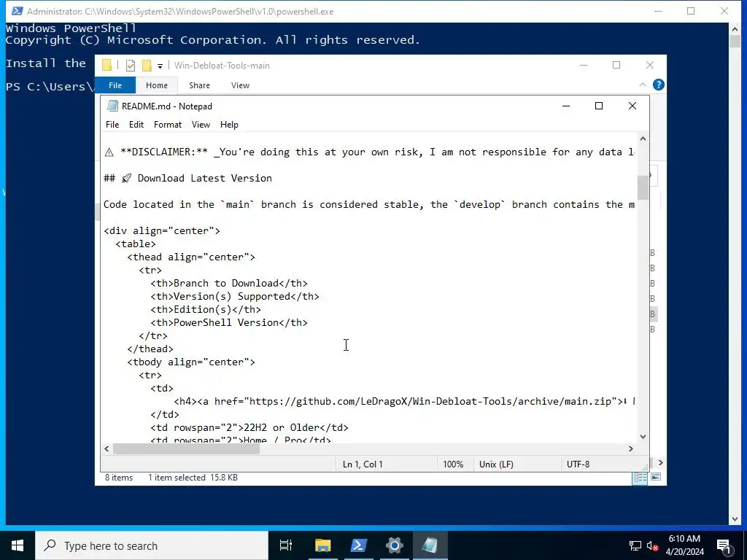Screen dimensions: 747x560
Task: Open Notepad's File menu
Action: pos(112,124)
